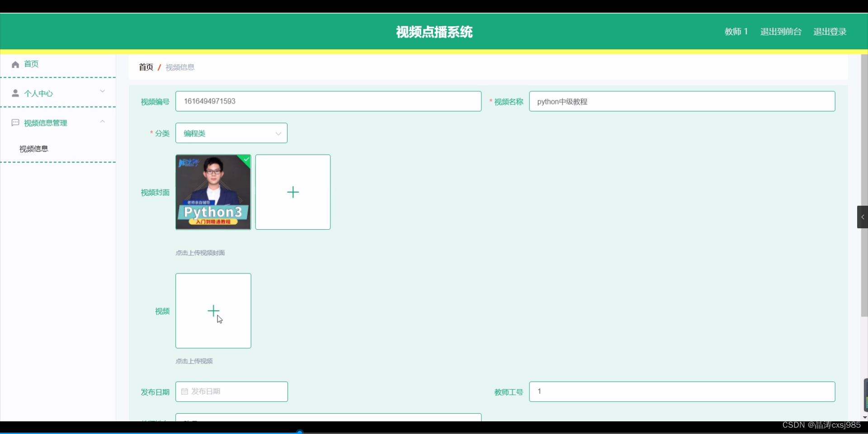Click the 教师工号 input field
This screenshot has height=434, width=868.
click(x=682, y=392)
